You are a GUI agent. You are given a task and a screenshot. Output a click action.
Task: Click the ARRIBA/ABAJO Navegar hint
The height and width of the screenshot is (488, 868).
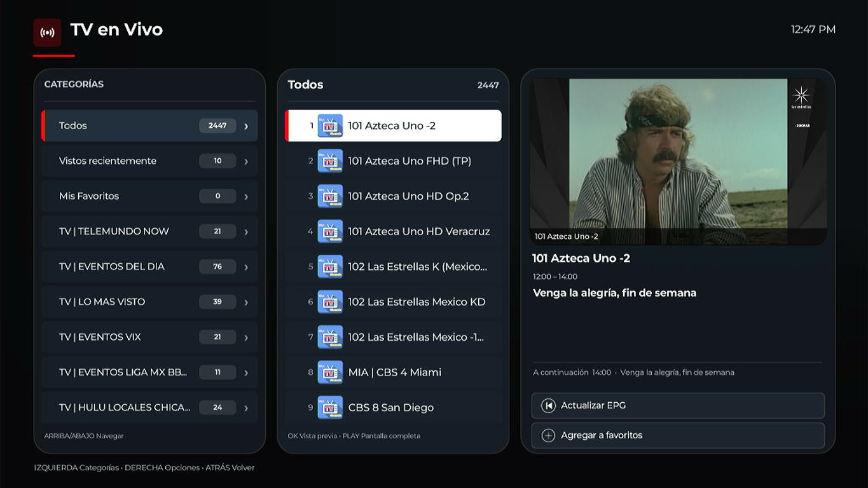[84, 436]
